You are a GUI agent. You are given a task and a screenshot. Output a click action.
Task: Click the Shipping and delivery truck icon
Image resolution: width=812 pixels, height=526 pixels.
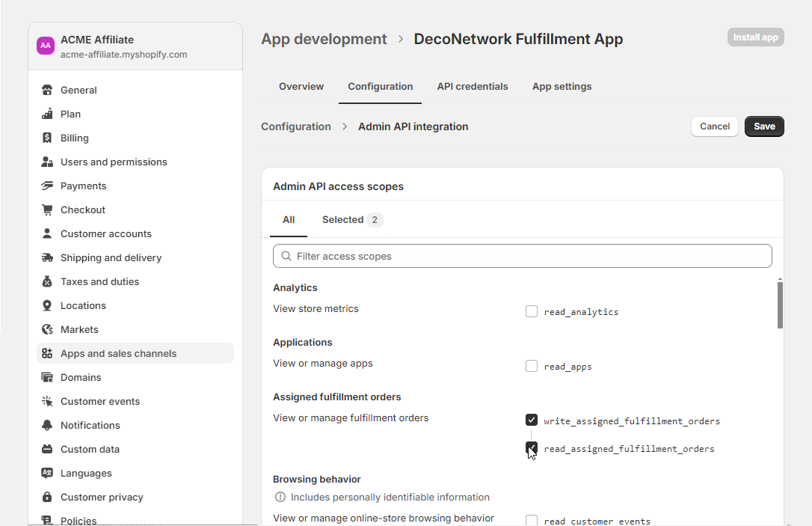[47, 258]
